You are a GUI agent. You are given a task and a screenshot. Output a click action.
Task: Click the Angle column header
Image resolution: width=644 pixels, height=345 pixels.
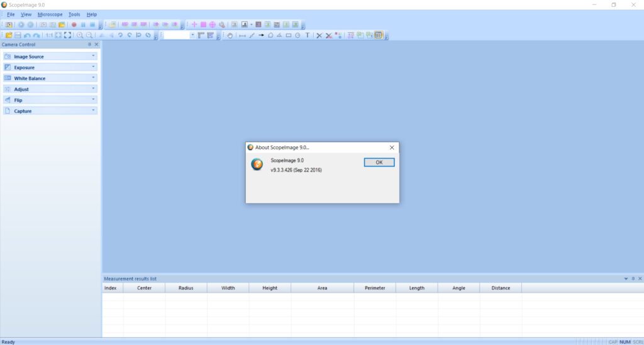[458, 288]
